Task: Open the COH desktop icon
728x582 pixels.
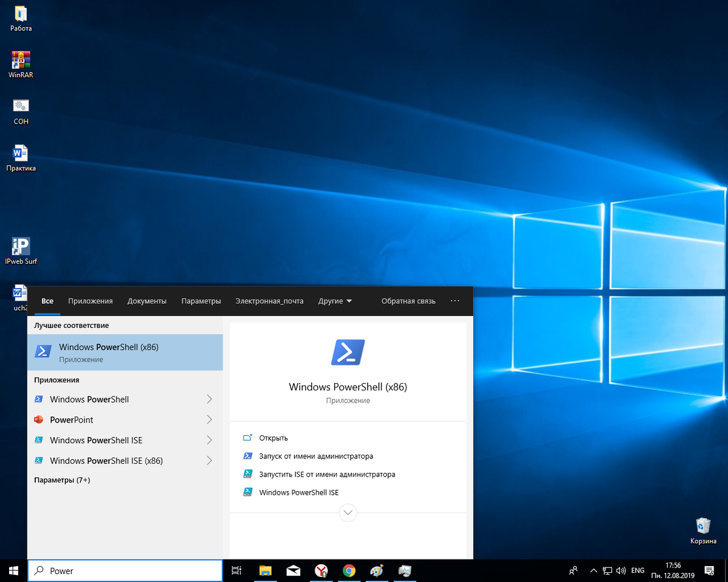Action: click(x=21, y=112)
